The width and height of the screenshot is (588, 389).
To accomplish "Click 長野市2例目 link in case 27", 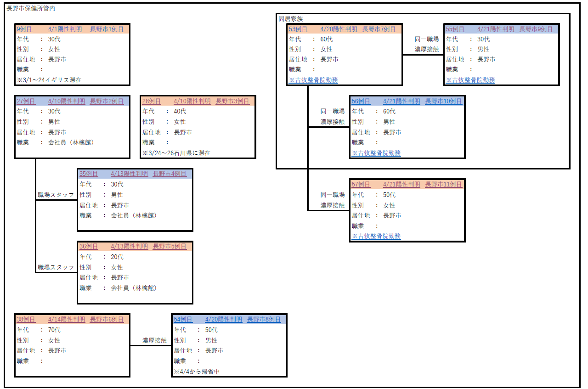I will tap(107, 101).
